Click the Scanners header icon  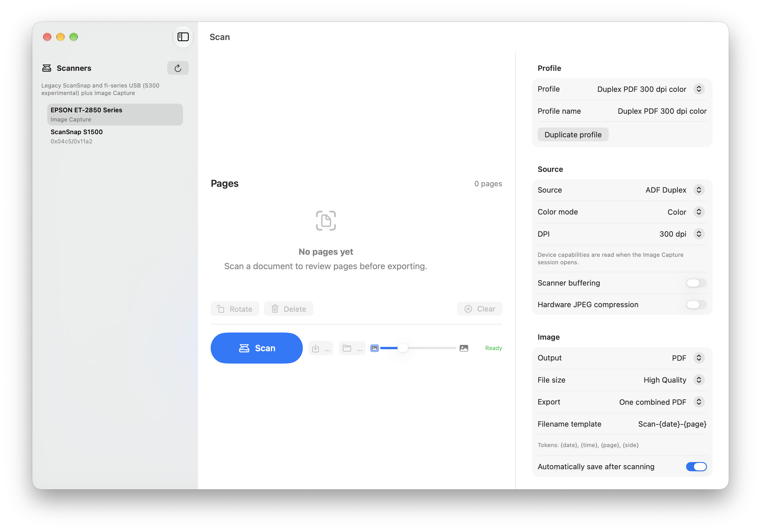click(x=47, y=68)
